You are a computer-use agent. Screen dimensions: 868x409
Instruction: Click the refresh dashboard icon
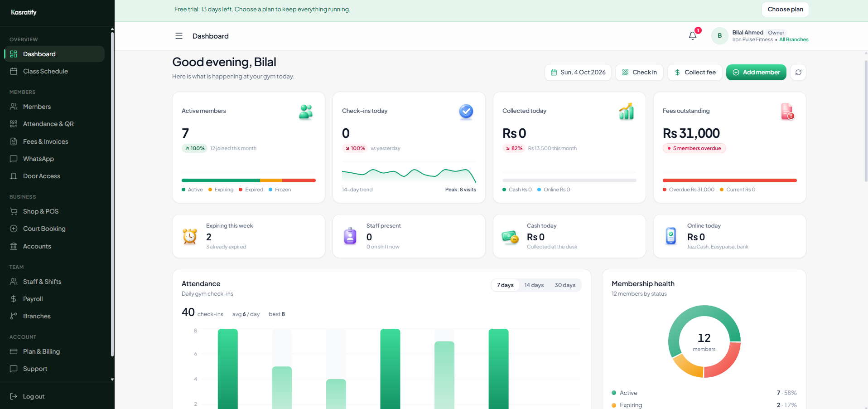(x=798, y=72)
